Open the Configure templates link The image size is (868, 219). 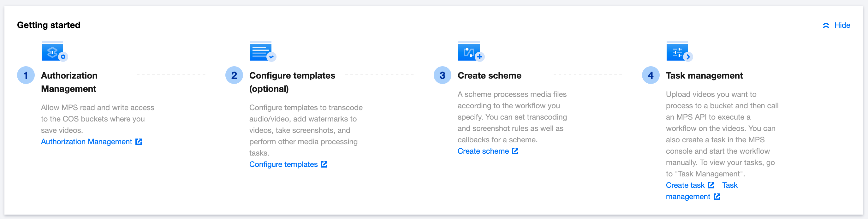(283, 164)
